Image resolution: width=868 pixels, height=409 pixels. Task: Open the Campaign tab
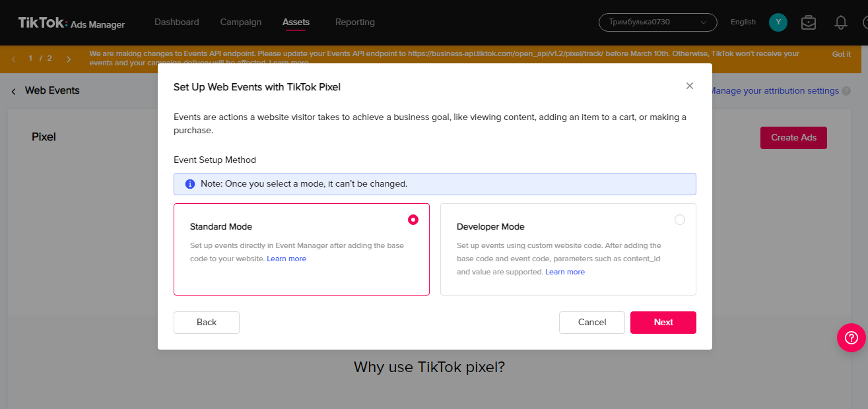(x=241, y=22)
